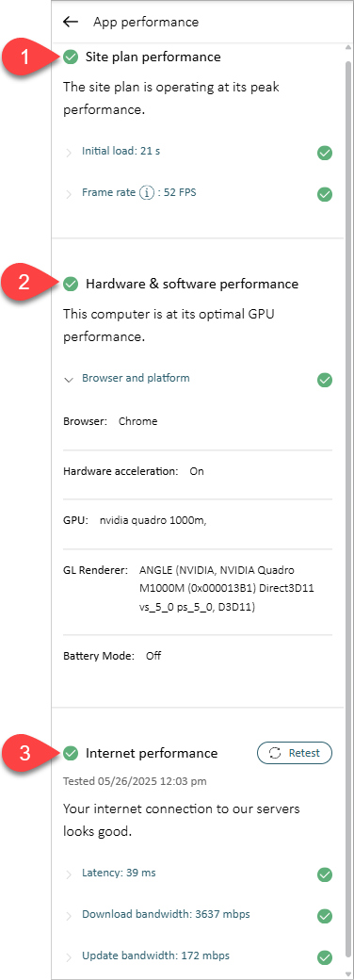Click green check icon beside Site plan performance
Image resolution: width=354 pixels, height=980 pixels.
[x=71, y=57]
